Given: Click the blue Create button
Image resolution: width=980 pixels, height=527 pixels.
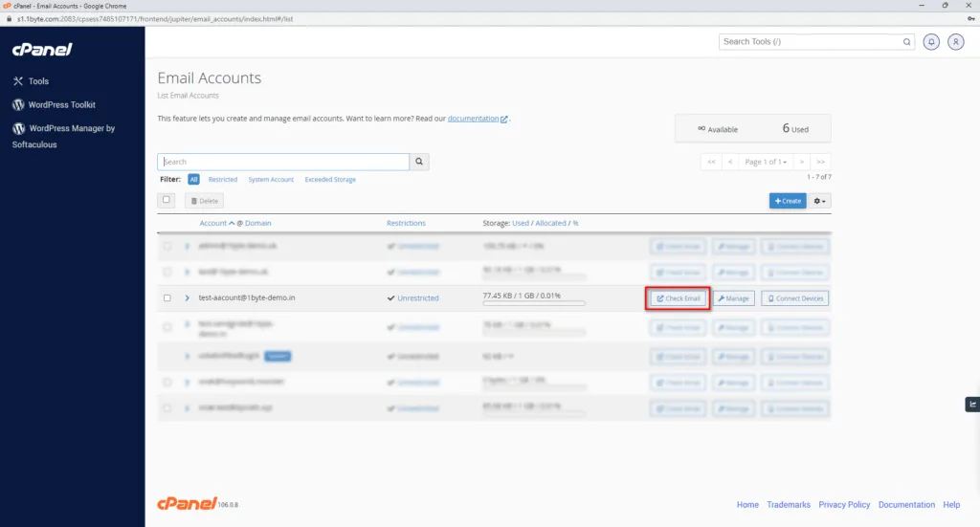Looking at the screenshot, I should [788, 201].
